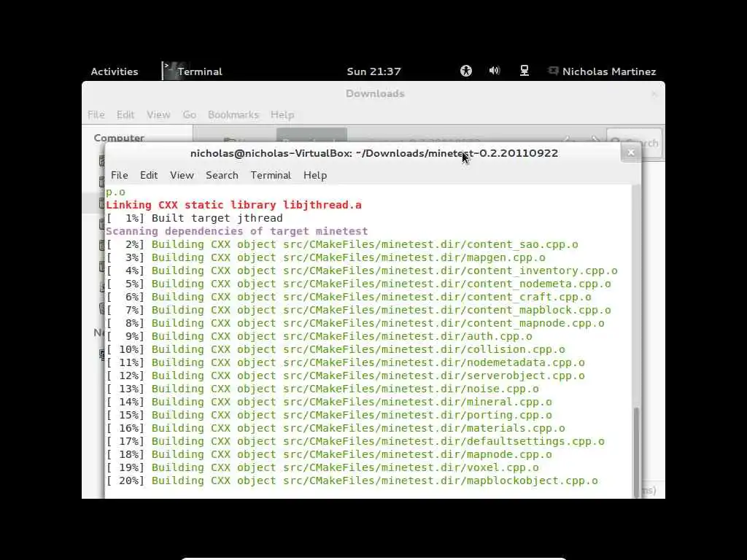This screenshot has width=747, height=560.
Task: Open the terminal File menu
Action: 119,175
